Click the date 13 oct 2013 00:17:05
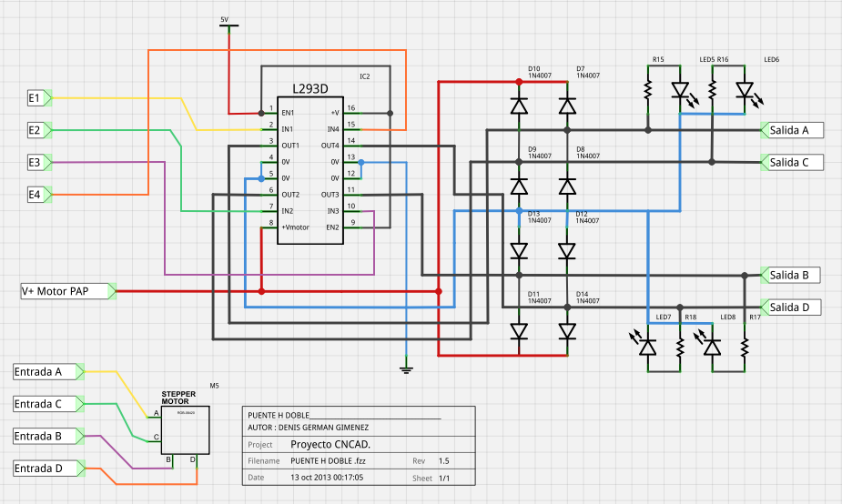The width and height of the screenshot is (842, 504). point(327,478)
